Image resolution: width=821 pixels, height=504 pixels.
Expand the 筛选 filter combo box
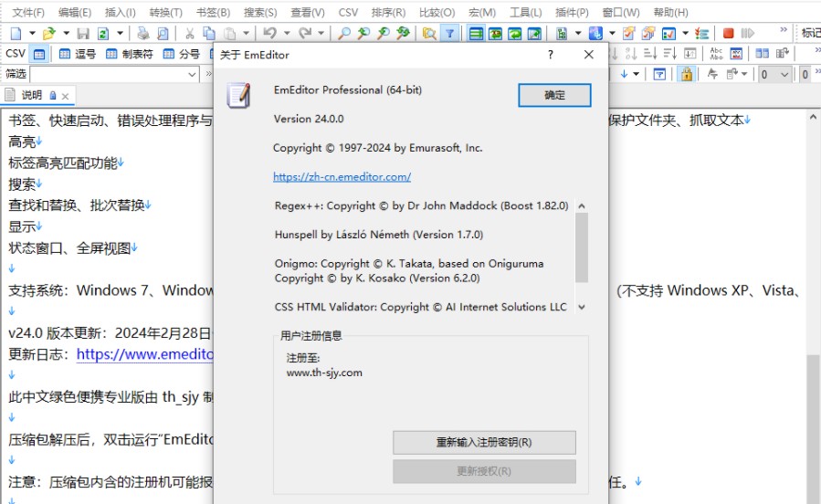[192, 74]
